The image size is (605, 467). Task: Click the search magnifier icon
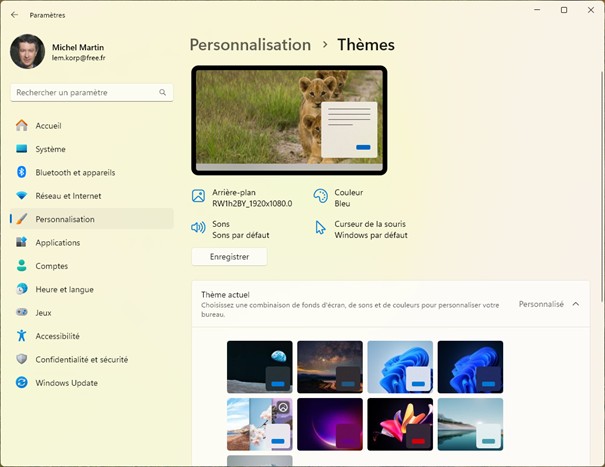click(x=162, y=92)
